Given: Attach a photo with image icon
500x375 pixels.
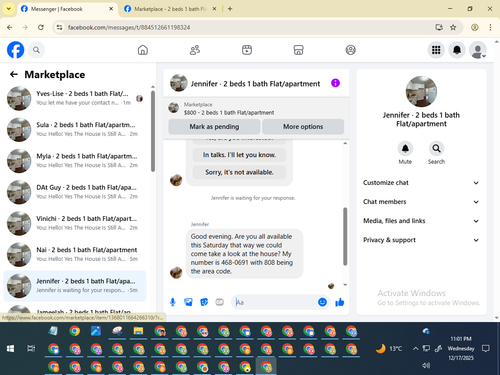Looking at the screenshot, I should click(x=188, y=302).
